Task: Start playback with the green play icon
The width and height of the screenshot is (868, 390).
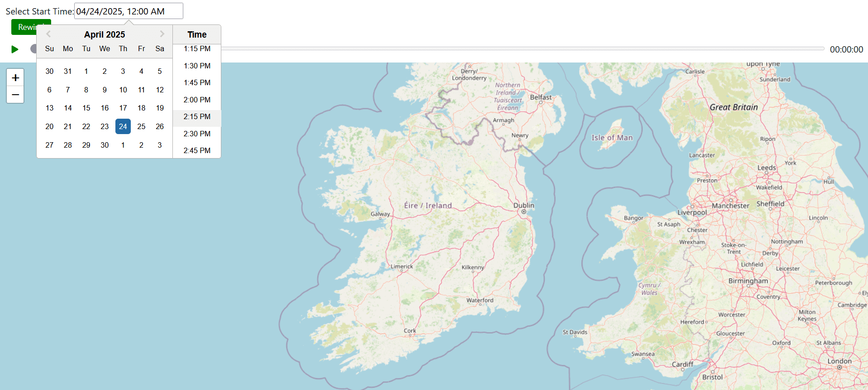Action: (15, 49)
